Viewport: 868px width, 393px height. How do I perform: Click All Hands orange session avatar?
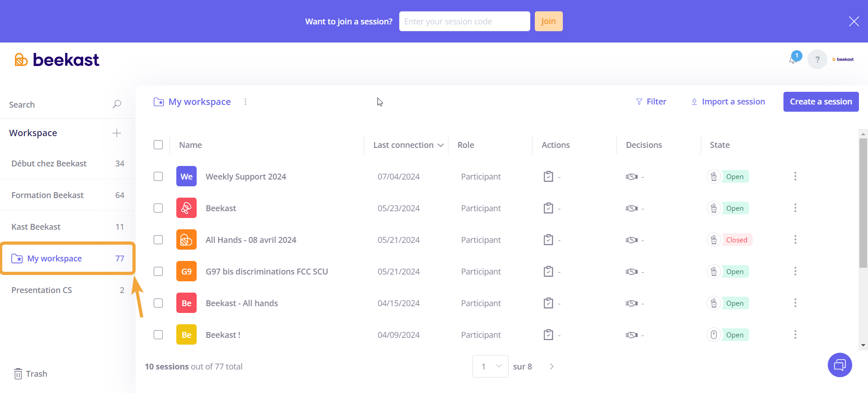point(186,240)
